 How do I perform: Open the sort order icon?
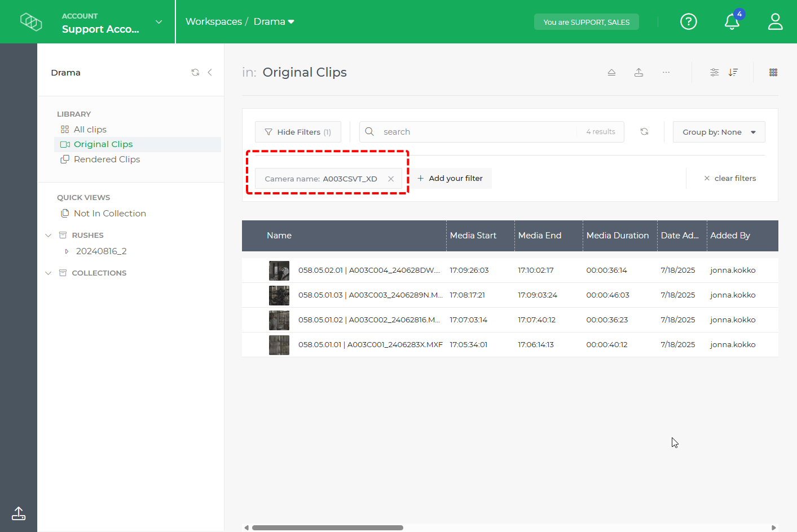pos(733,72)
